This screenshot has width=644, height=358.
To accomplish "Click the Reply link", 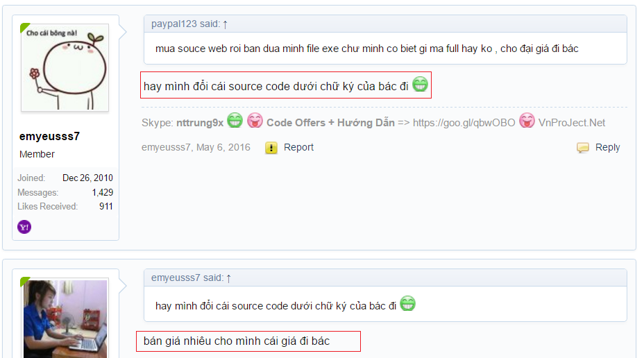I will (607, 147).
